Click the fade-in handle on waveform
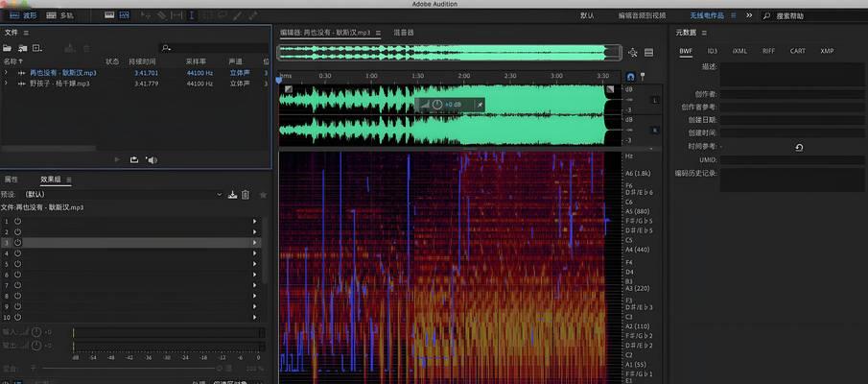The width and height of the screenshot is (868, 384). coord(289,88)
